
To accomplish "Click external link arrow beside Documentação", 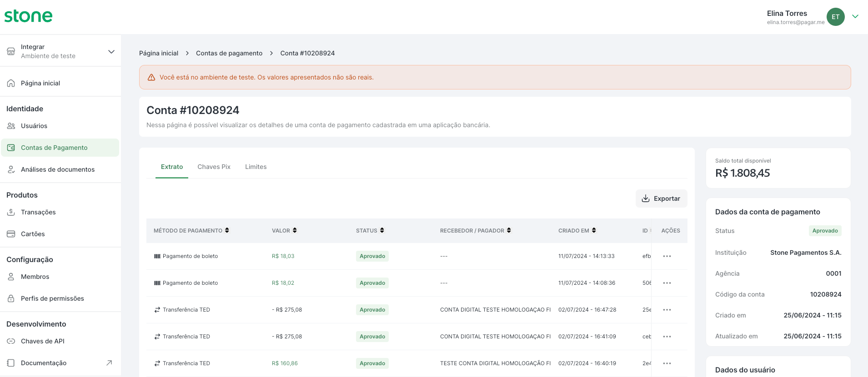I will point(109,363).
